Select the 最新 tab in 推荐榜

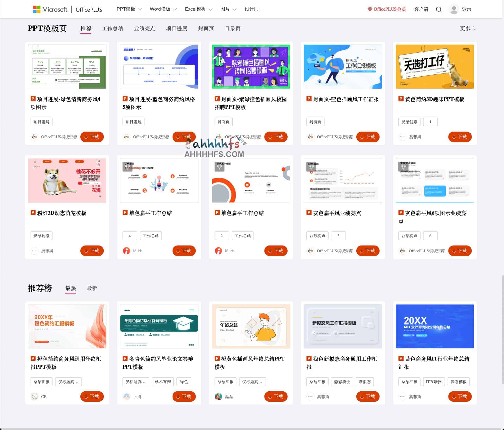(x=92, y=288)
